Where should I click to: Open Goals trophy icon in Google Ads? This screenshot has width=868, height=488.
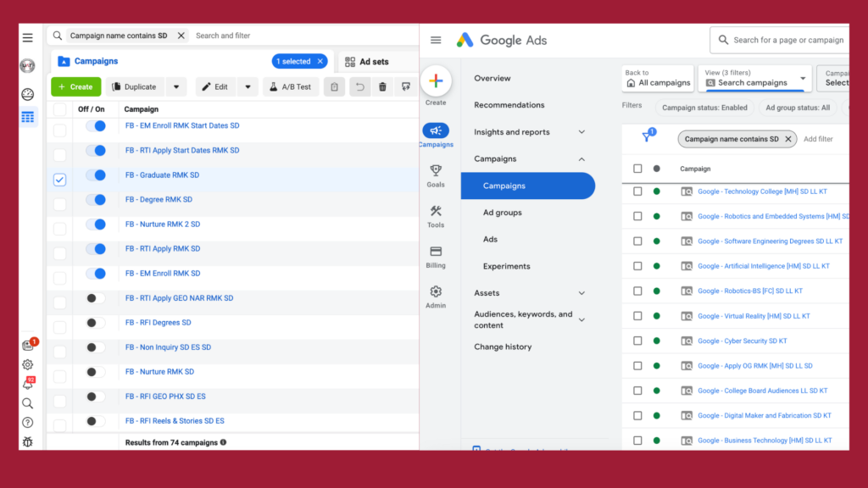(x=436, y=170)
